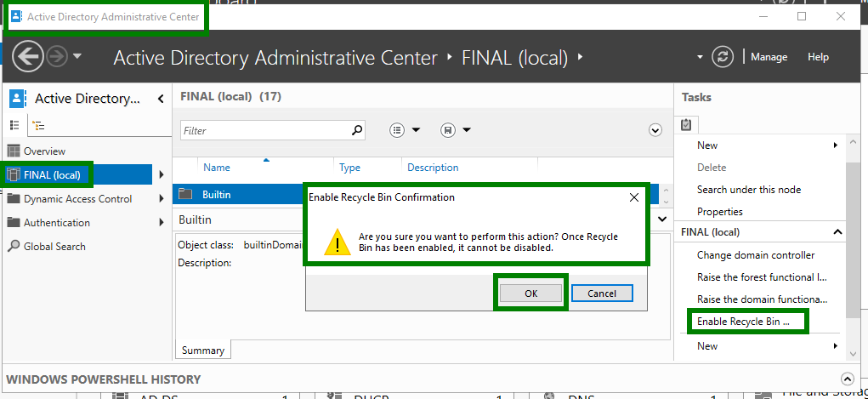Click the filter search magnifier icon
The width and height of the screenshot is (868, 399).
pos(358,131)
